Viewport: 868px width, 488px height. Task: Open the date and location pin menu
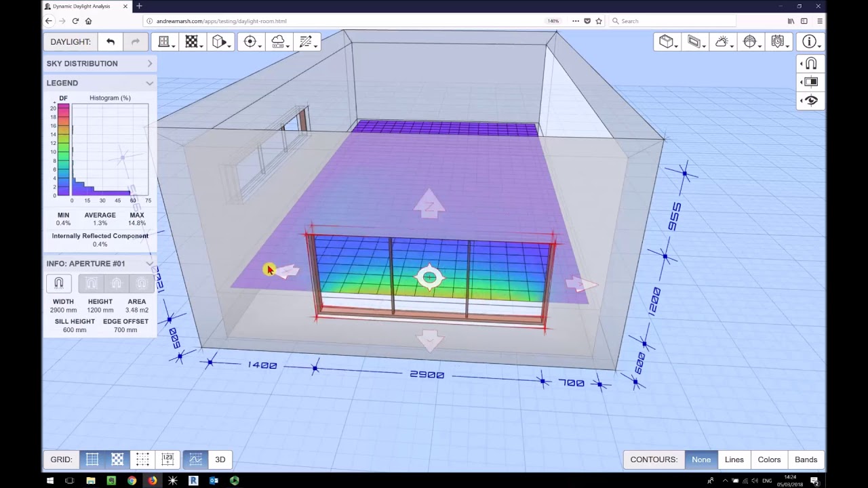778,42
